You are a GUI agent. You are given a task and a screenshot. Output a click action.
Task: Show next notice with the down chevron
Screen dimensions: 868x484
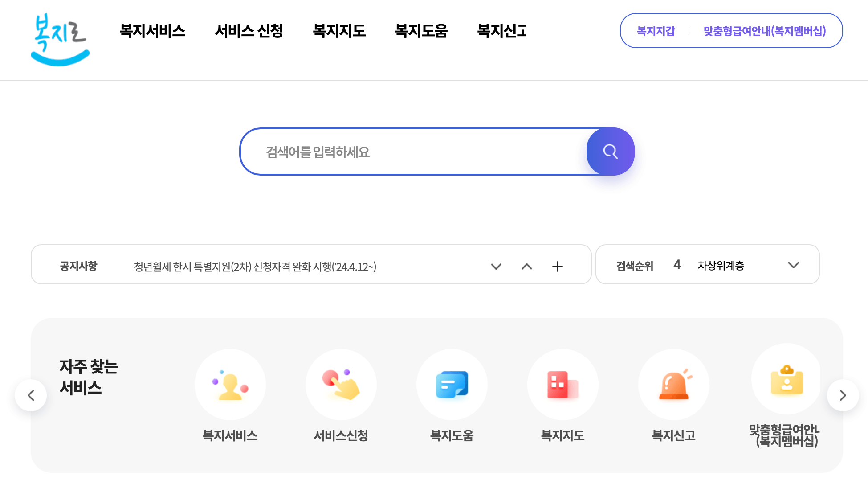496,266
